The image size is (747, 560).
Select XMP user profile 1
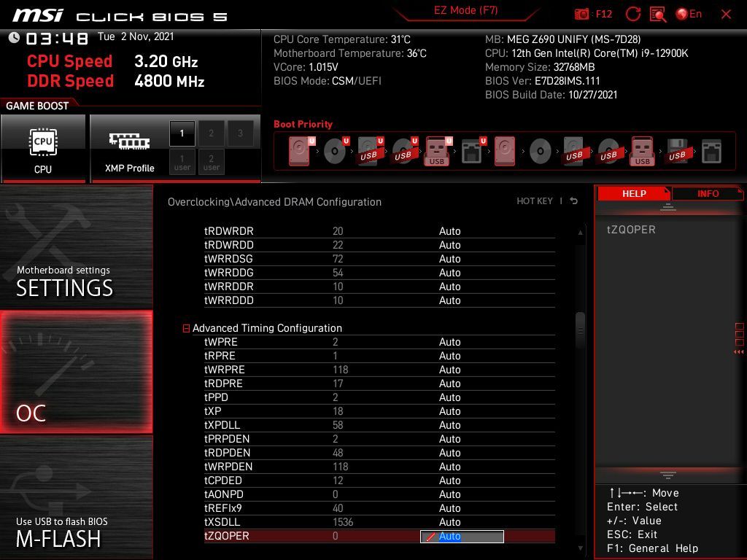coord(182,163)
